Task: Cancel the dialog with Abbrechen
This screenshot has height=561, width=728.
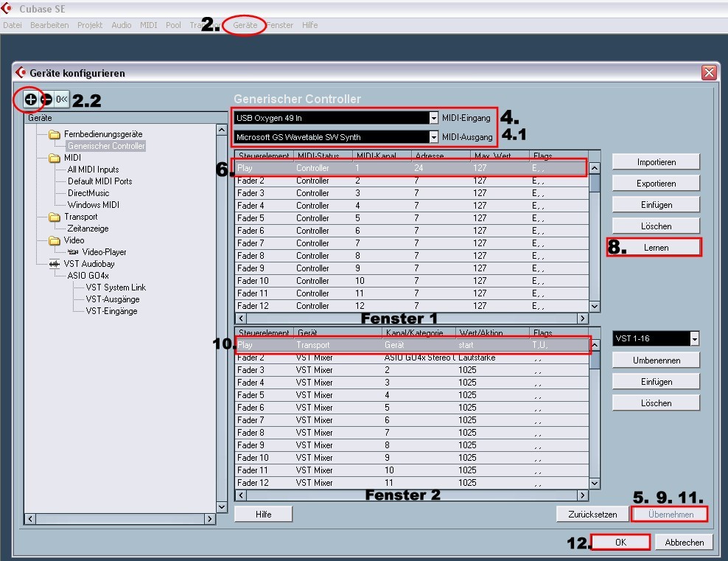Action: (x=684, y=543)
